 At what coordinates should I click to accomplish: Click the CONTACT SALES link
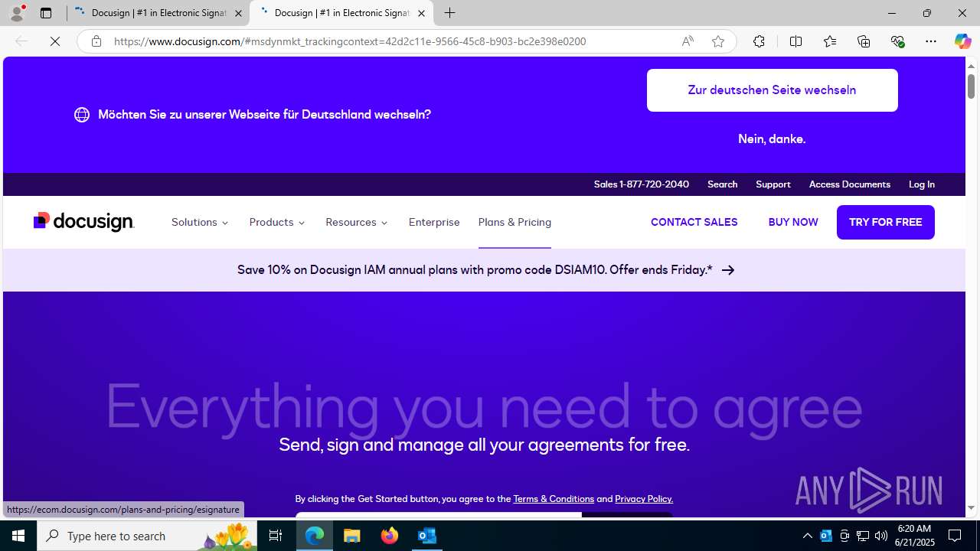pos(694,222)
